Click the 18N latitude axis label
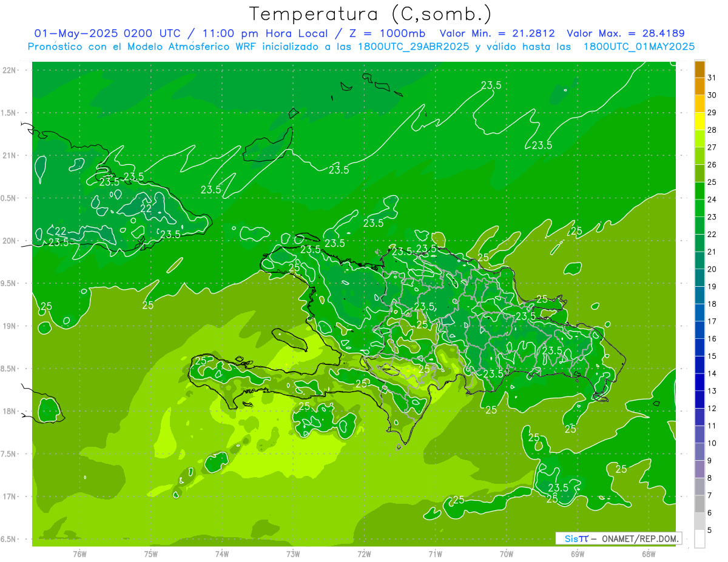This screenshot has height=562, width=728. tap(9, 411)
